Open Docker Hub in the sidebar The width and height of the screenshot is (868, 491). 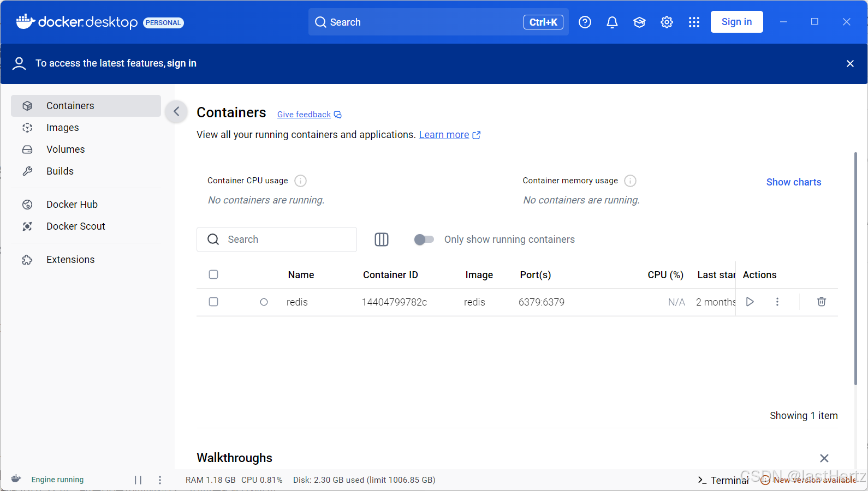click(x=86, y=205)
